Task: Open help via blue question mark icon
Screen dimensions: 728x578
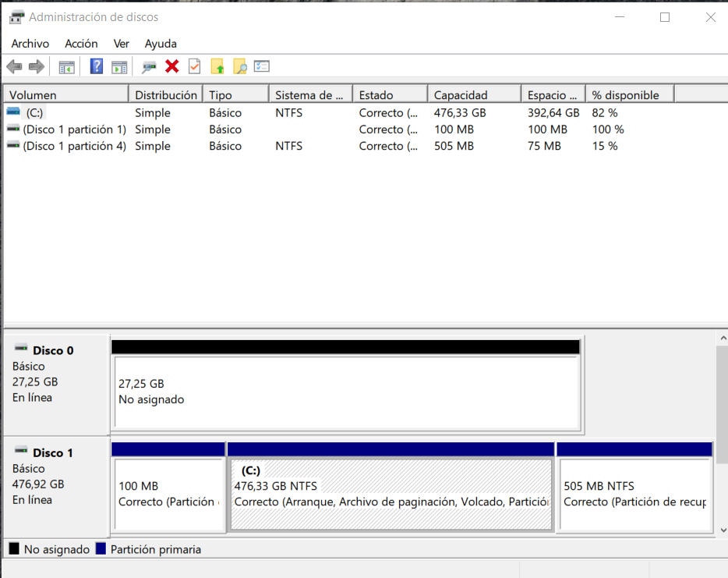Action: 97,67
